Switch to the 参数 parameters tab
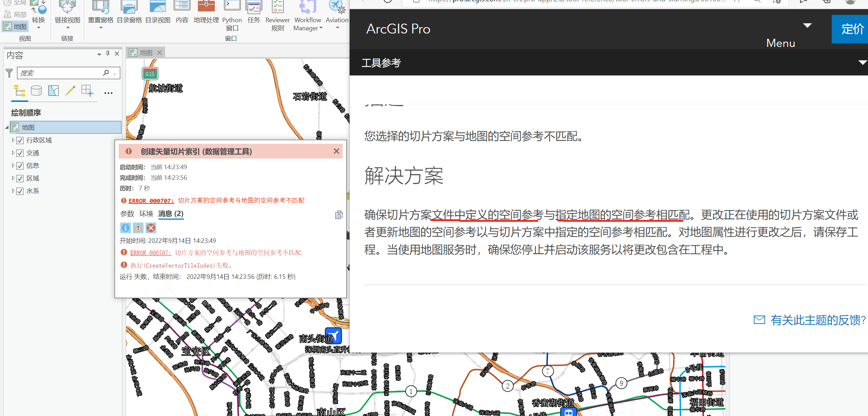Image resolution: width=868 pixels, height=416 pixels. click(127, 214)
